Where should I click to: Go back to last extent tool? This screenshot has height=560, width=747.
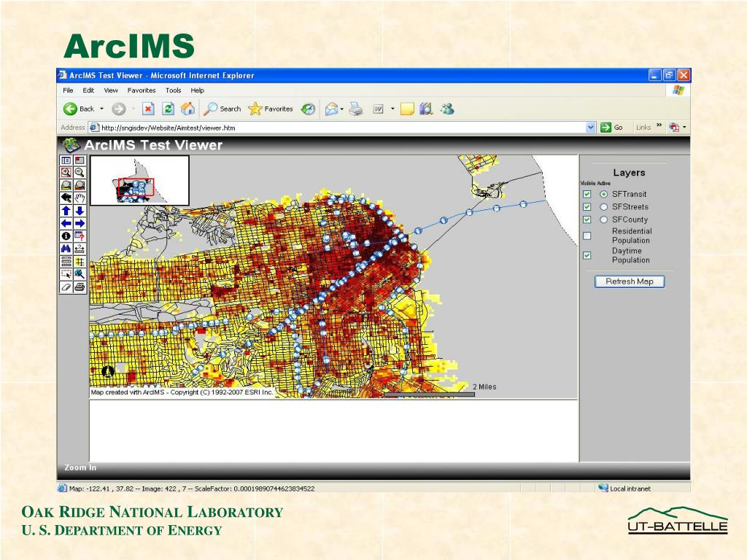(66, 198)
